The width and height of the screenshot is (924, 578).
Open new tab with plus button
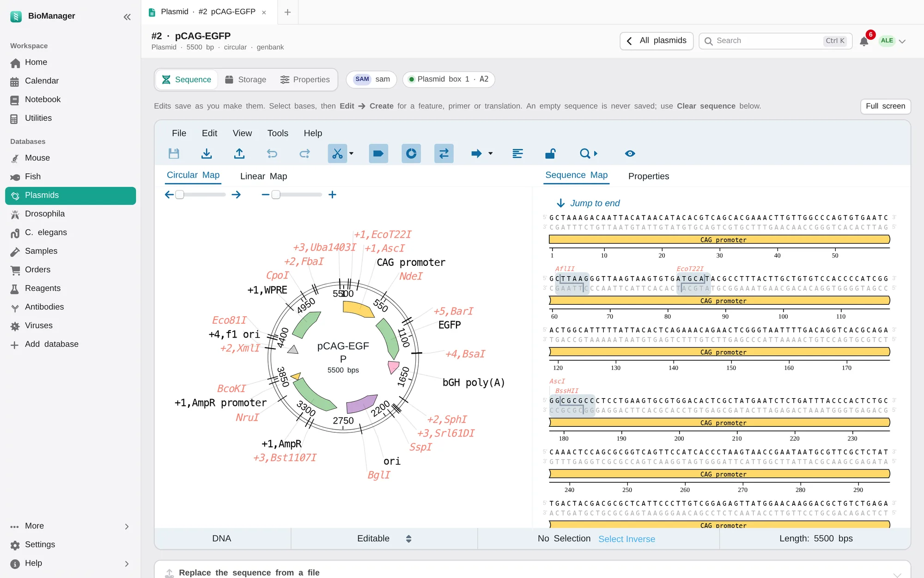[x=287, y=12]
